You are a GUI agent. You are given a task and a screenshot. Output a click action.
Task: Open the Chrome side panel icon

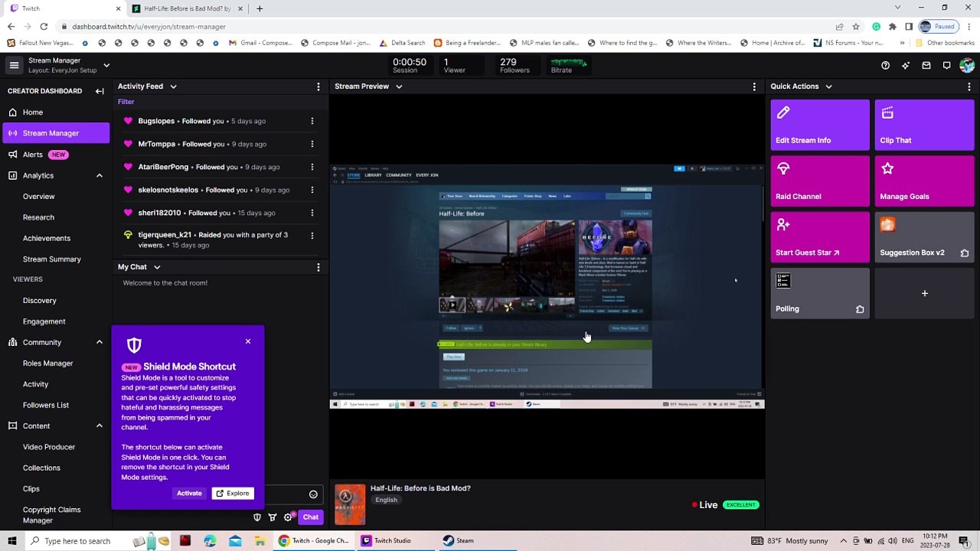[909, 27]
